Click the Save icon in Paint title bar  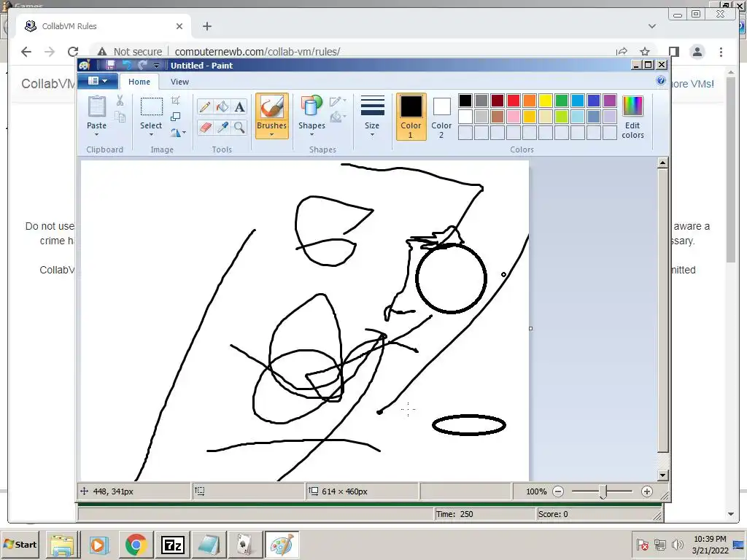click(110, 65)
